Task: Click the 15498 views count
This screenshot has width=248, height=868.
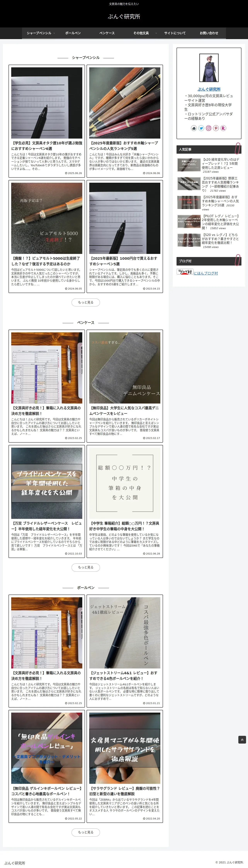Action: tap(211, 247)
